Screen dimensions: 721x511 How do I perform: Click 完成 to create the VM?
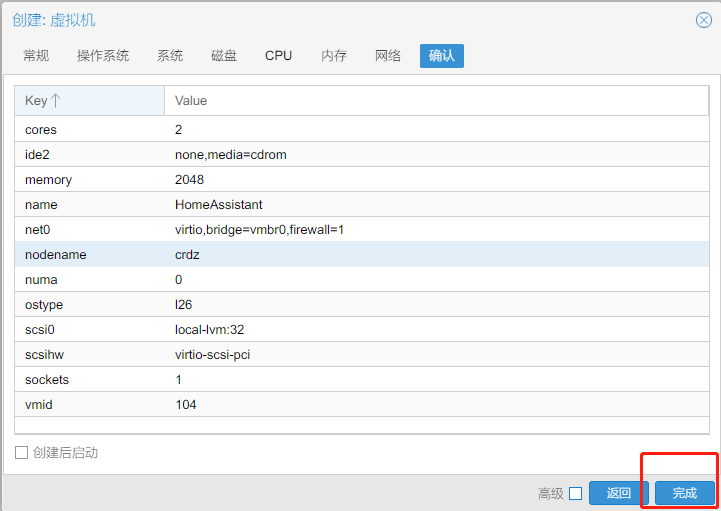tap(685, 493)
